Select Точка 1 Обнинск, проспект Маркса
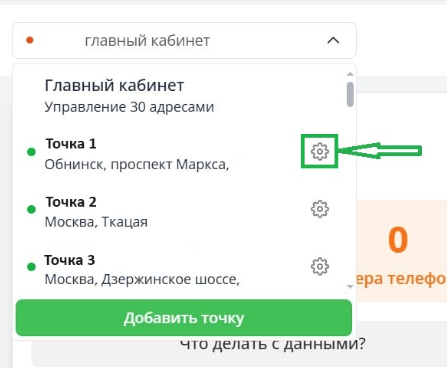Viewport: 447px width, 368px height. [x=180, y=154]
